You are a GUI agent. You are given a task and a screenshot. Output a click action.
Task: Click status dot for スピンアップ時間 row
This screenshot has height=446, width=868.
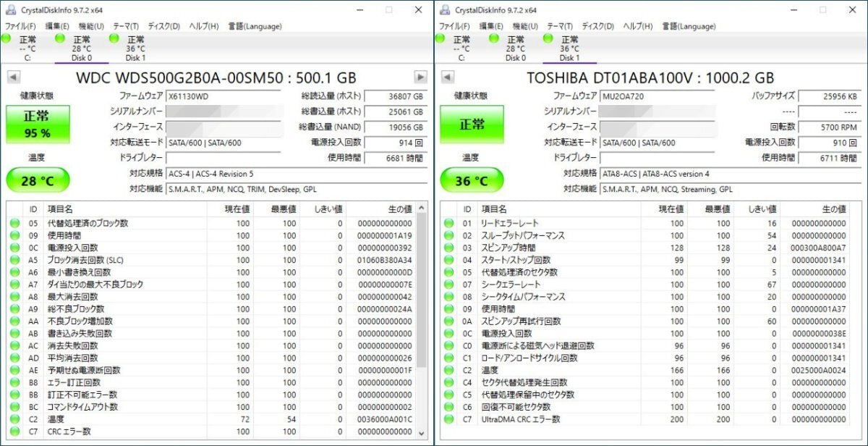[448, 248]
